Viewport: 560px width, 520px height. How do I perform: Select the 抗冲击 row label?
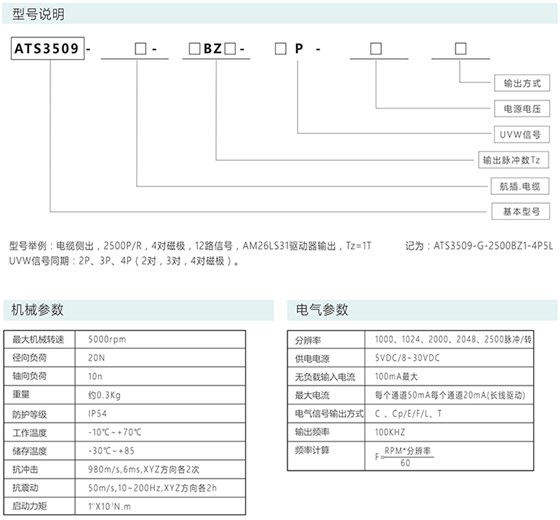click(25, 470)
